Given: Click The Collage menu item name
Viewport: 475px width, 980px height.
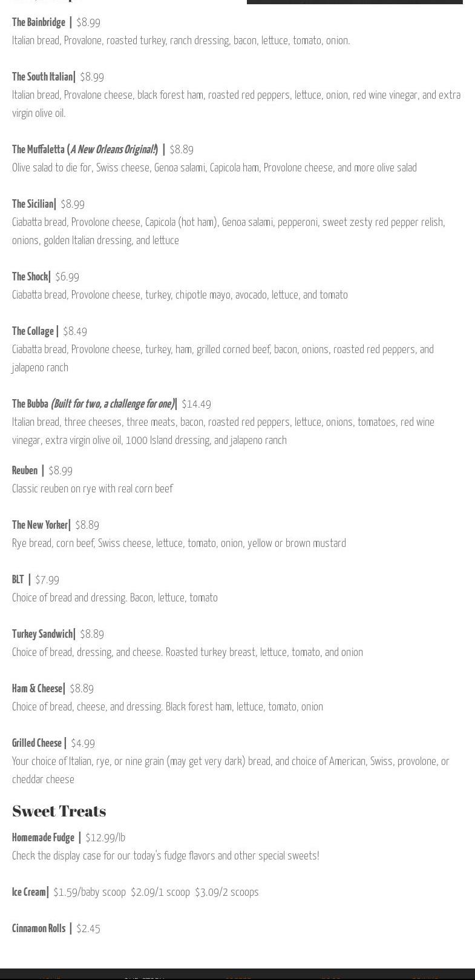Looking at the screenshot, I should tap(33, 331).
